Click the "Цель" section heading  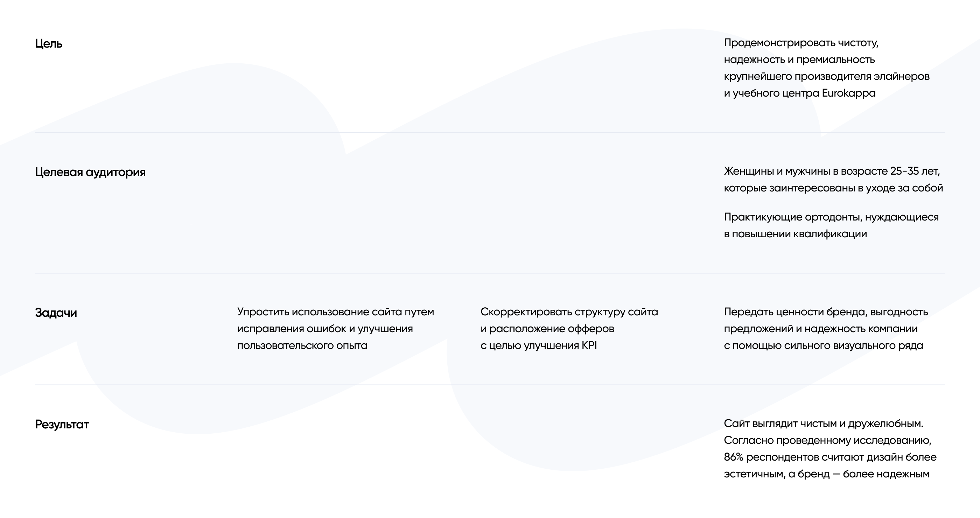coord(48,44)
